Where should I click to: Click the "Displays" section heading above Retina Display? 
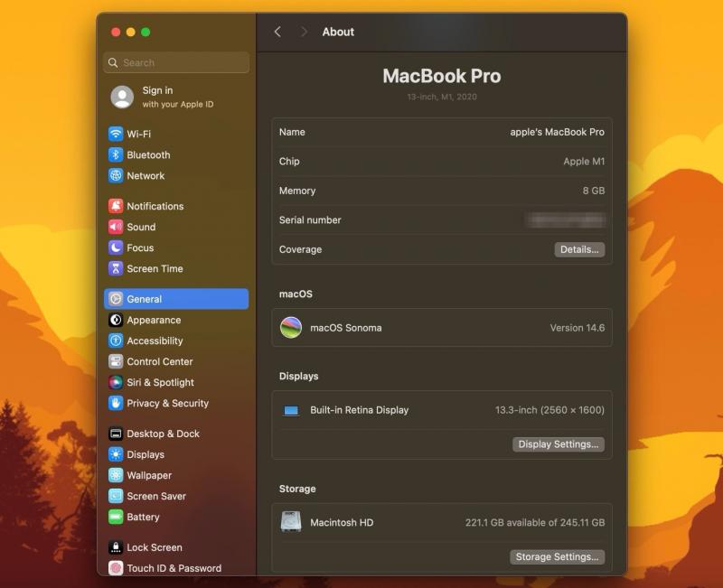298,376
